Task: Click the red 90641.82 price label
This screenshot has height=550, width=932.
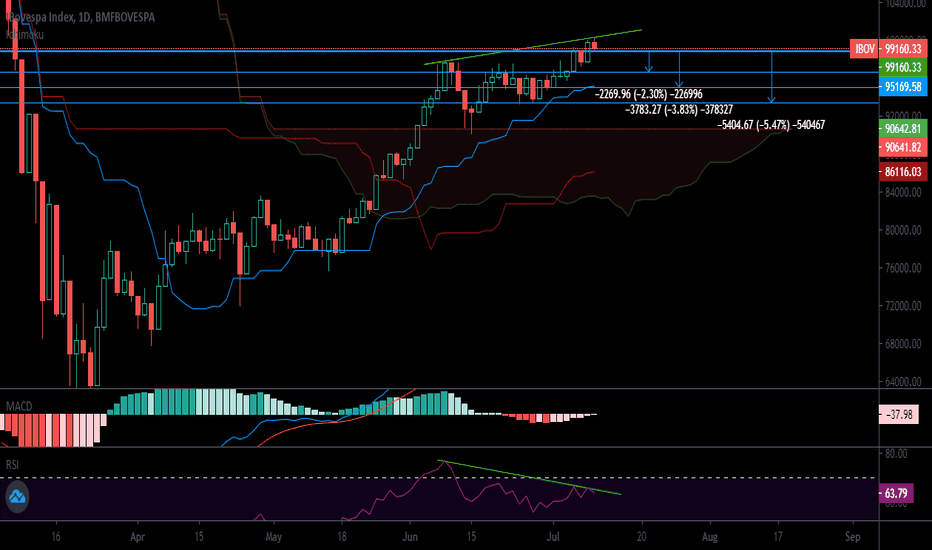Action: pyautogui.click(x=903, y=147)
